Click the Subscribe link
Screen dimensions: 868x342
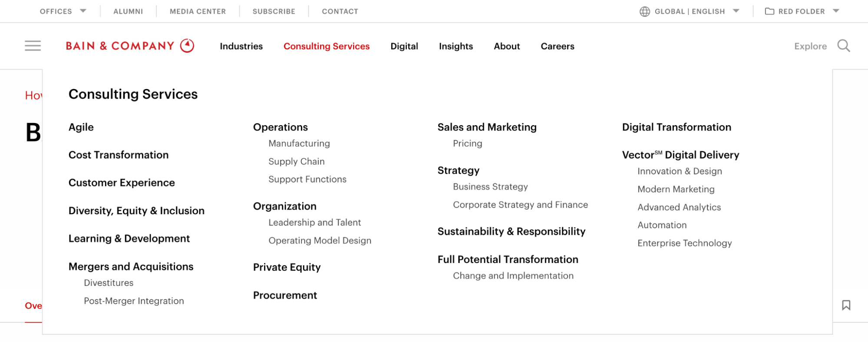point(273,11)
